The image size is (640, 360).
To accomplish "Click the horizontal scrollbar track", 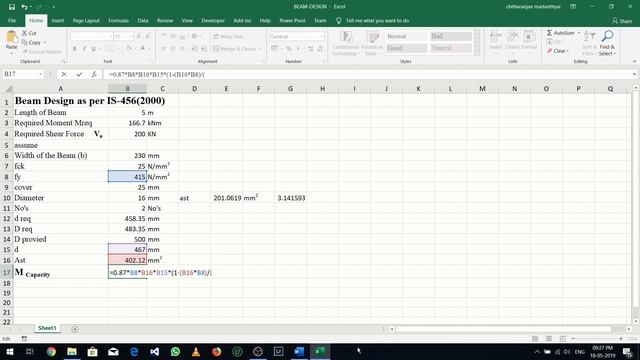I will pos(504,329).
